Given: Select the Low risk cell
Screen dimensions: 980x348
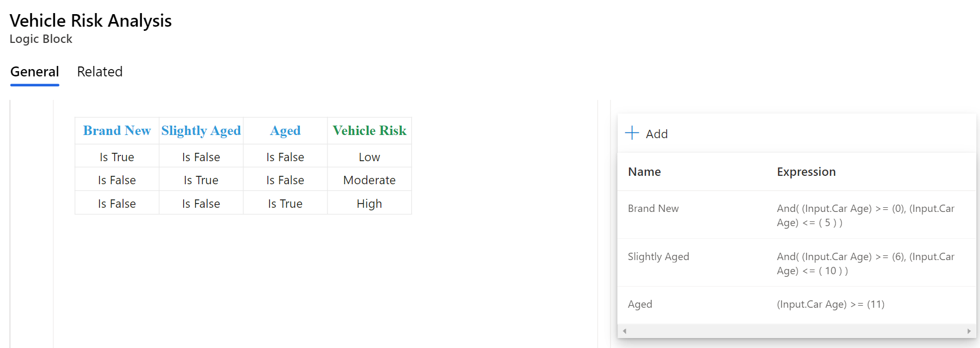Looking at the screenshot, I should [x=369, y=156].
